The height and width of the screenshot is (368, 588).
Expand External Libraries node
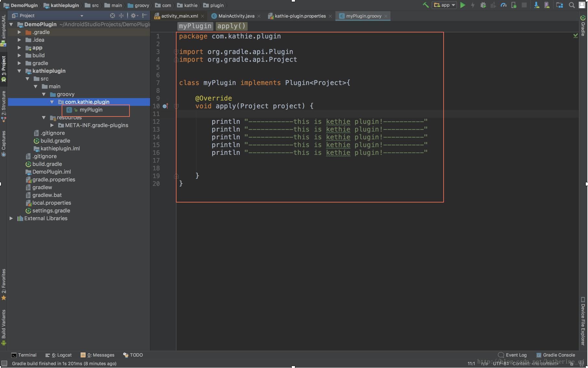(11, 218)
